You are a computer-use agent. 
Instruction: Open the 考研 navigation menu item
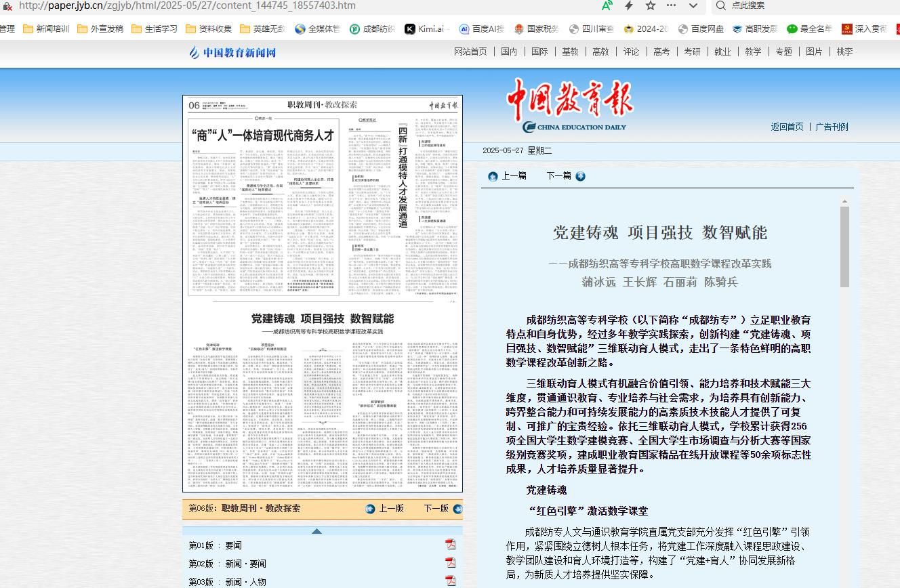(x=692, y=51)
